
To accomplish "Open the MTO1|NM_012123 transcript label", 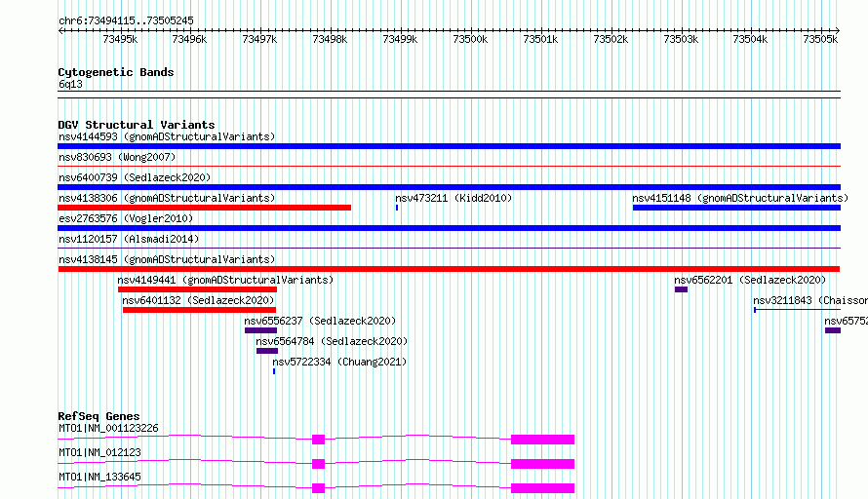I will [x=99, y=452].
